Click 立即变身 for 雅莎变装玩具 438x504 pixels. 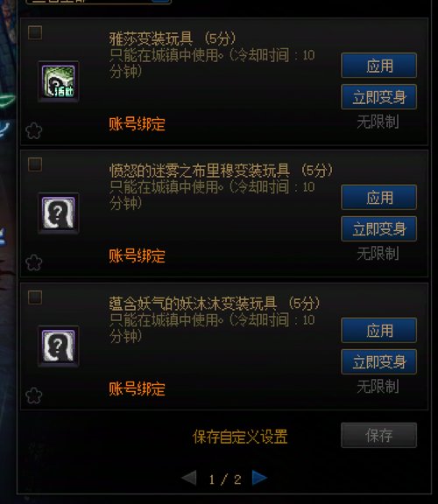pos(378,97)
